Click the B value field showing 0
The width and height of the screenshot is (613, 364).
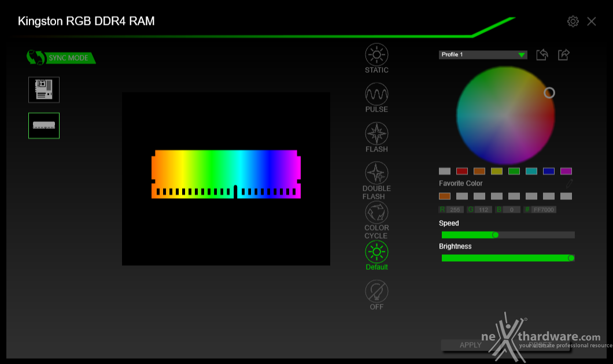511,210
